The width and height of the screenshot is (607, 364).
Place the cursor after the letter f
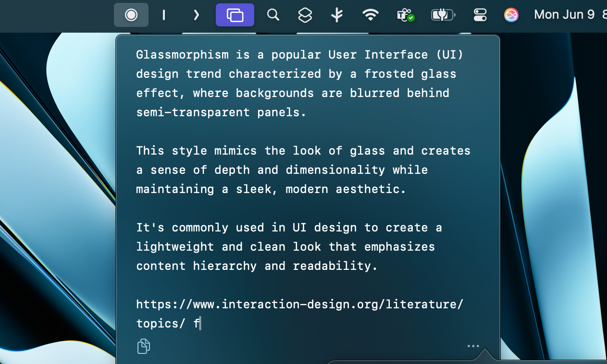(x=200, y=323)
